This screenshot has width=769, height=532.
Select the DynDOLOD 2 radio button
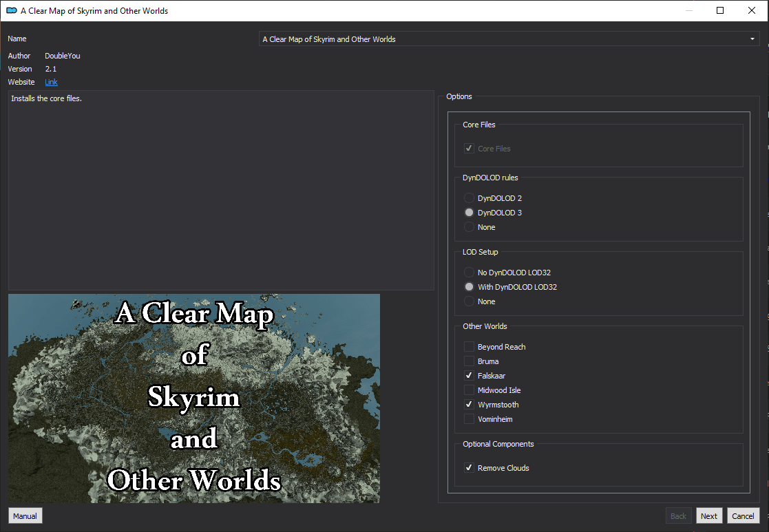[x=469, y=198]
